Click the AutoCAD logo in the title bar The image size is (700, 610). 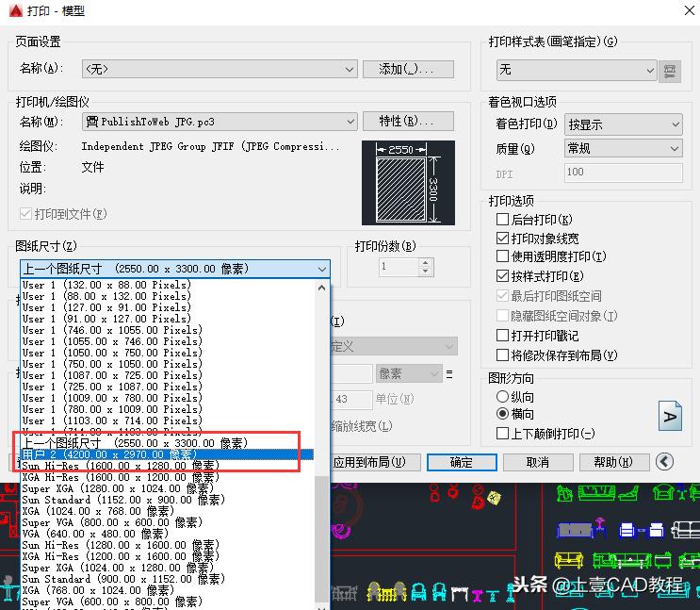coord(15,10)
